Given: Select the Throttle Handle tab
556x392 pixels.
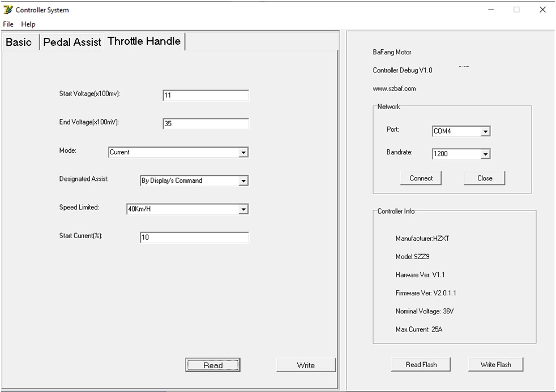Looking at the screenshot, I should pyautogui.click(x=144, y=41).
